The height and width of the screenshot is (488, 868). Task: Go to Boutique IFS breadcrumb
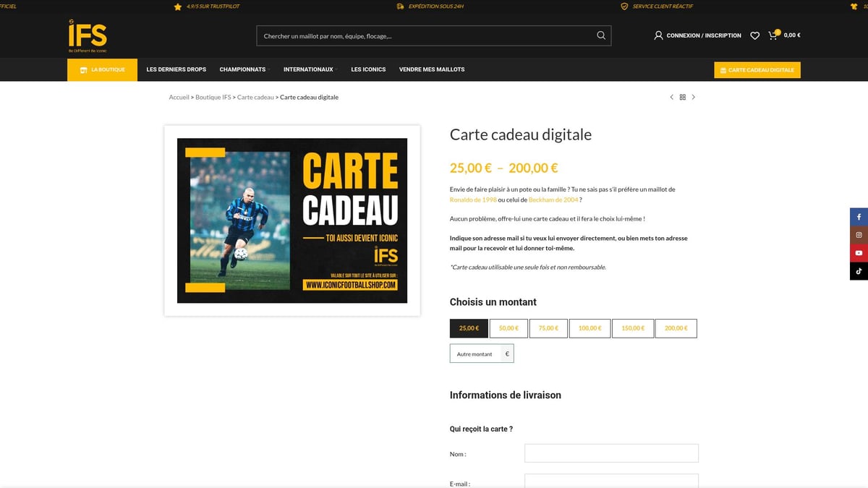tap(213, 97)
